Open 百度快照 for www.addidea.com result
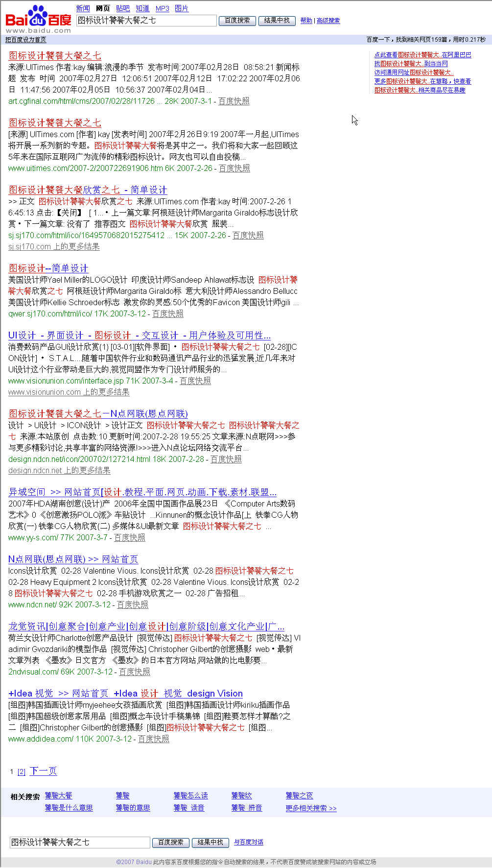Image resolution: width=492 pixels, height=868 pixels. point(153,739)
